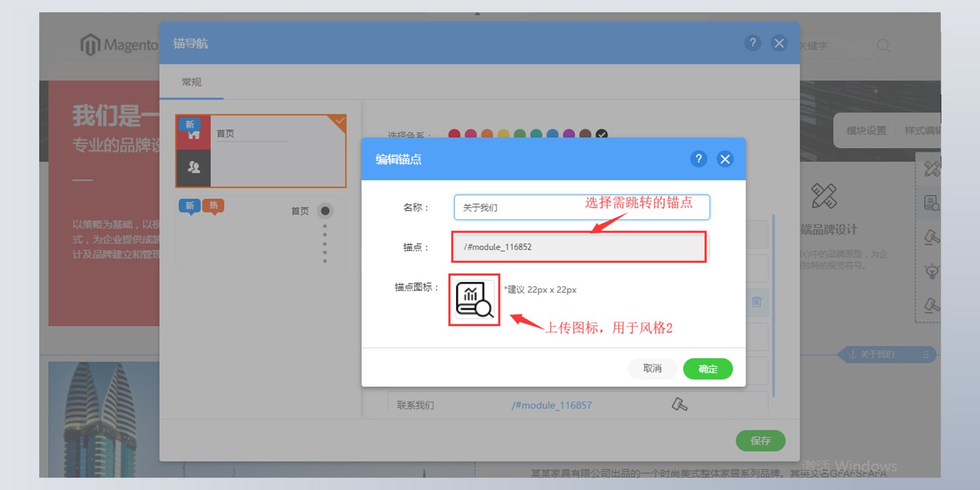Open the /#module_116857 anchor link
This screenshot has height=490, width=980.
[x=552, y=405]
